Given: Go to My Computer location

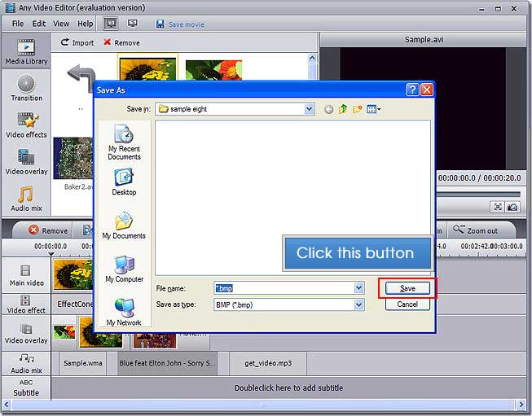Looking at the screenshot, I should point(124,269).
